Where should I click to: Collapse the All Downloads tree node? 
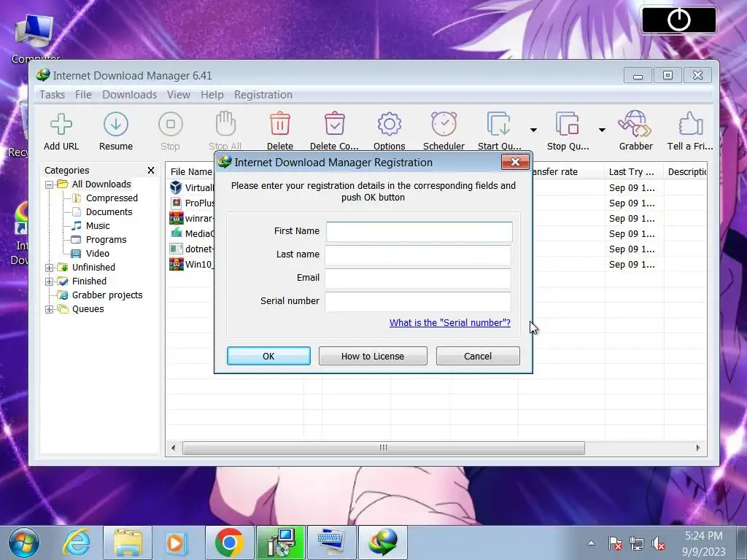click(49, 184)
